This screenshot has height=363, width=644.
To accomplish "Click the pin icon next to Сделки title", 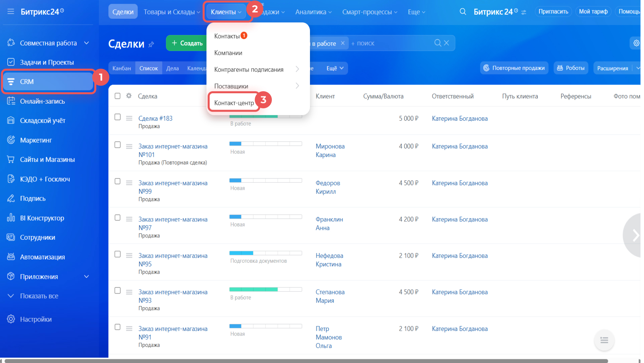I will (x=151, y=44).
